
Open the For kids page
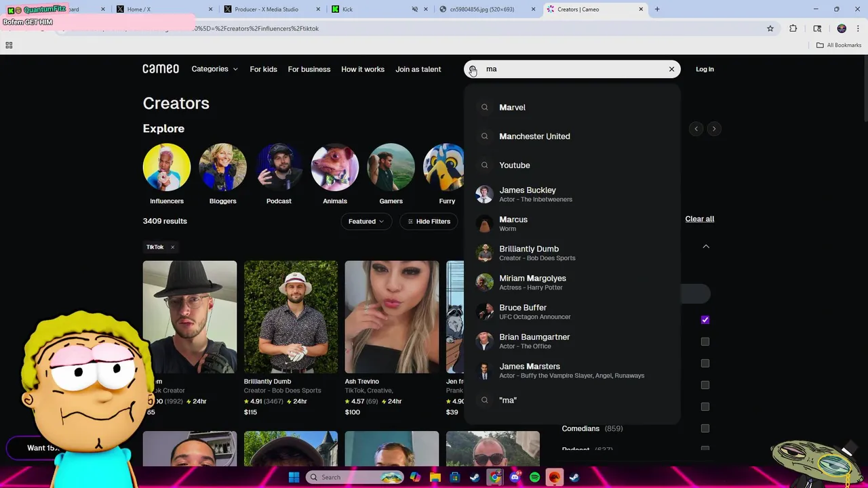click(x=263, y=69)
